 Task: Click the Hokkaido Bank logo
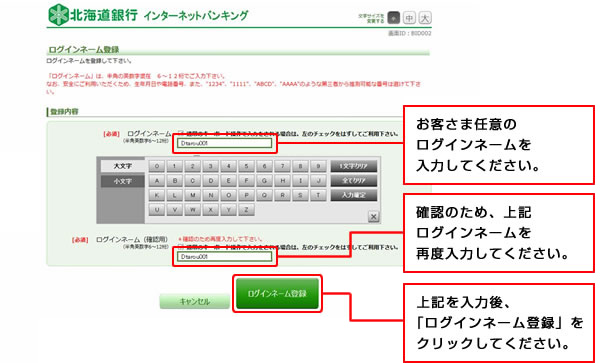click(93, 15)
